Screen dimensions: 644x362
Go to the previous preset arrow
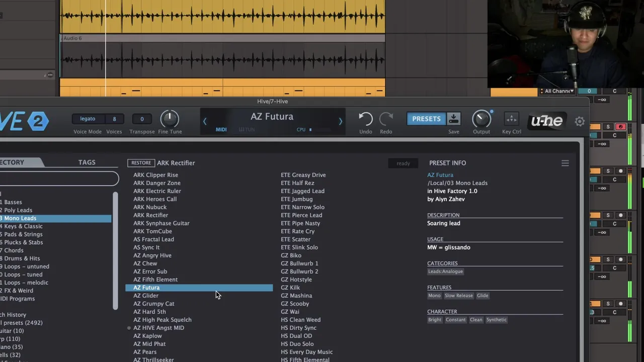[205, 121]
